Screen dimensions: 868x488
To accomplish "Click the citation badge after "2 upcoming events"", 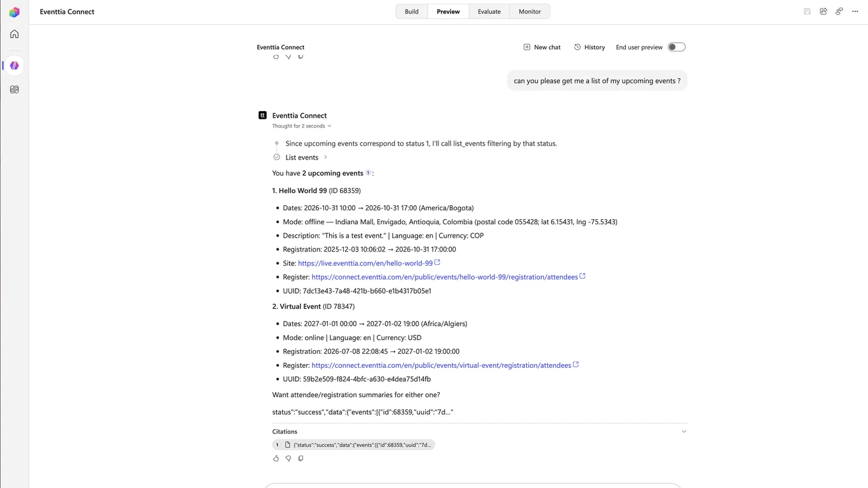I will coord(368,173).
